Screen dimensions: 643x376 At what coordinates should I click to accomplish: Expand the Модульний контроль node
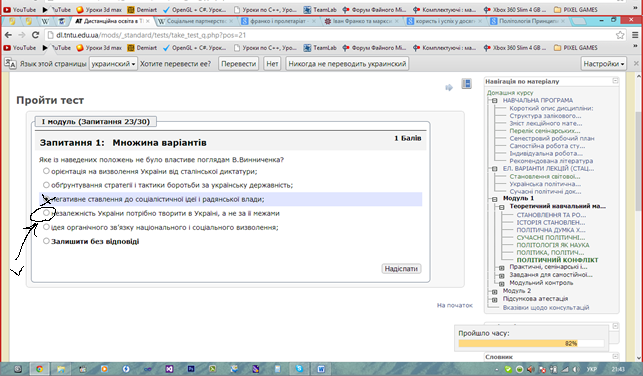pyautogui.click(x=502, y=283)
